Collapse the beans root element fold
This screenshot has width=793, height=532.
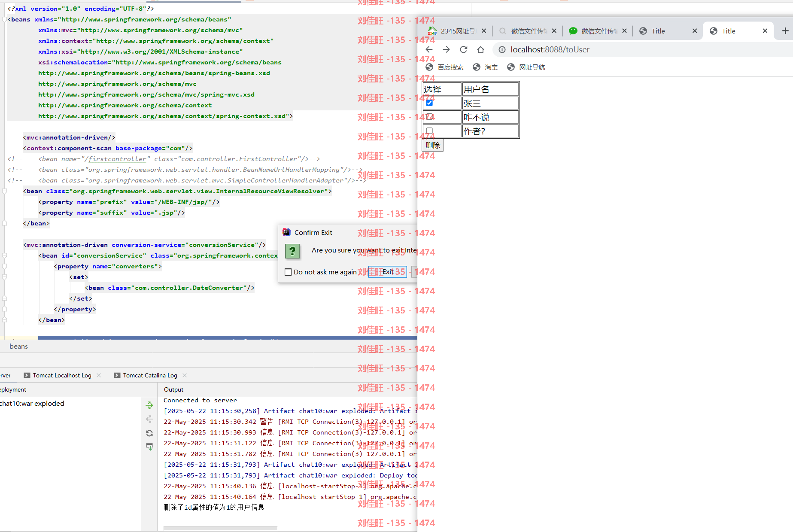(x=4, y=19)
